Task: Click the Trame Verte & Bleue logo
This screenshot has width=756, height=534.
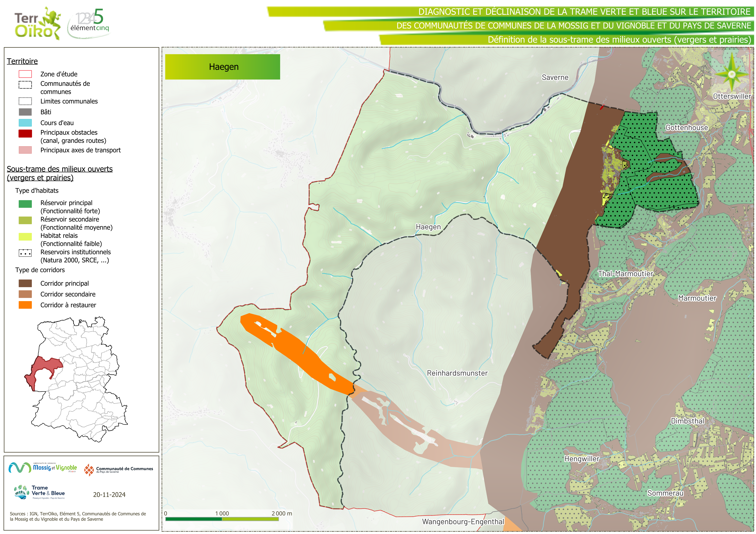Action: [x=39, y=492]
